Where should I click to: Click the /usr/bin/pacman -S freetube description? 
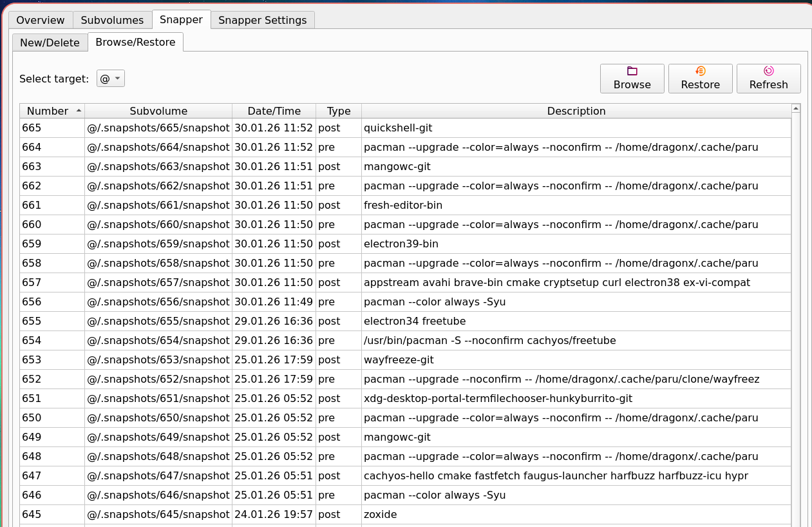[576, 340]
